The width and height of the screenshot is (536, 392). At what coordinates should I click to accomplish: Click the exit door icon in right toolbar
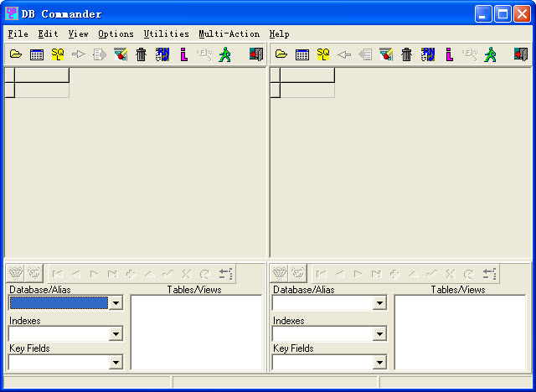[x=520, y=54]
